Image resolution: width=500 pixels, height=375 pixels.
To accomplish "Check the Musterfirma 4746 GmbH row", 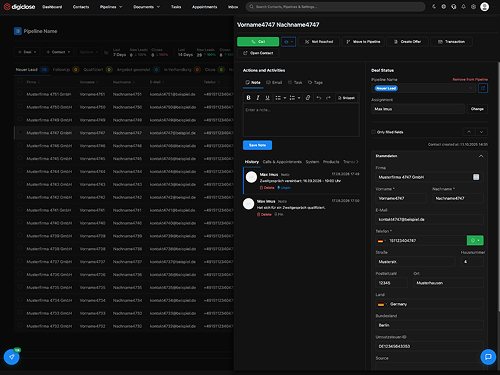I will 20,145.
